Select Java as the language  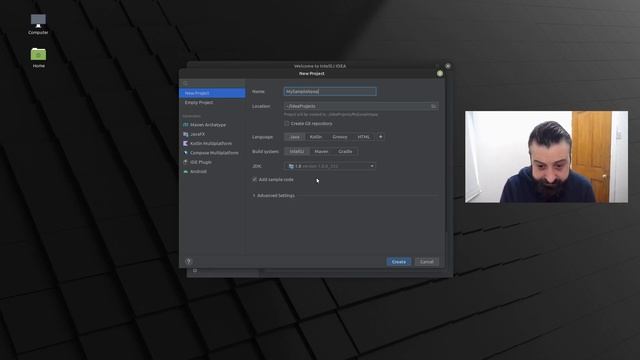tap(294, 137)
